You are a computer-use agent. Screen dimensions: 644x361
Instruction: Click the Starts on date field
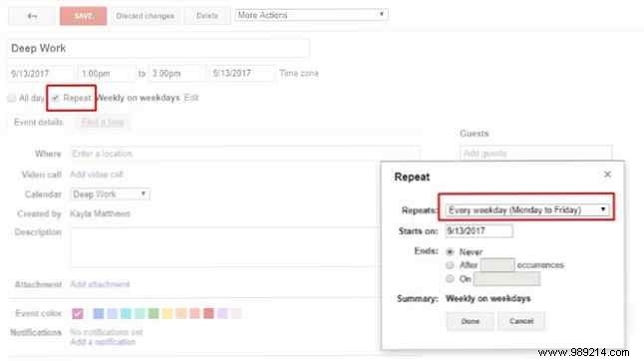pyautogui.click(x=479, y=230)
